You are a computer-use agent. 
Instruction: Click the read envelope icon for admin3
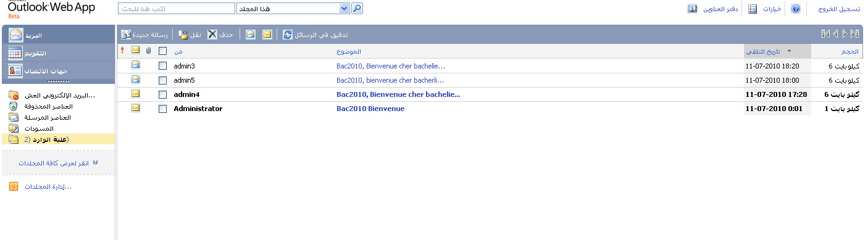[135, 65]
